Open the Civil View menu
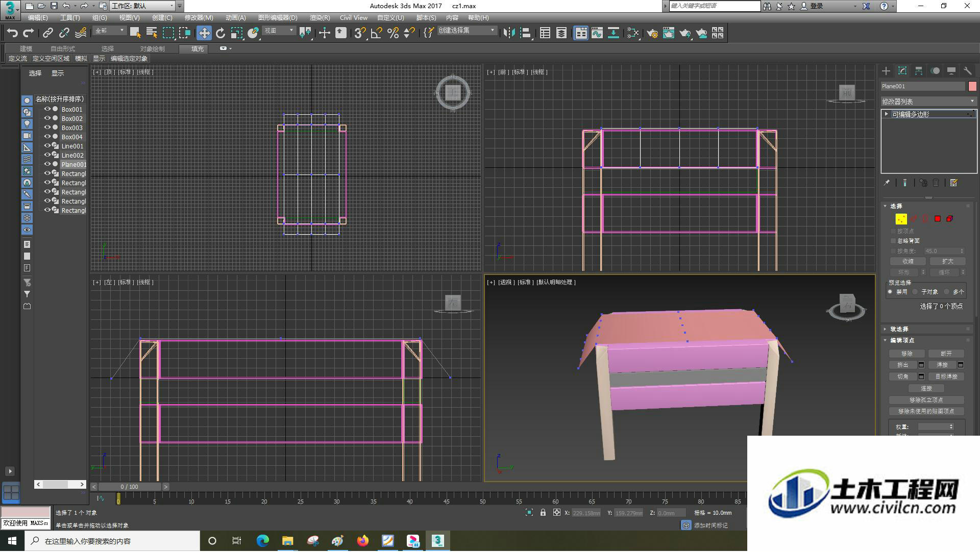 point(354,17)
